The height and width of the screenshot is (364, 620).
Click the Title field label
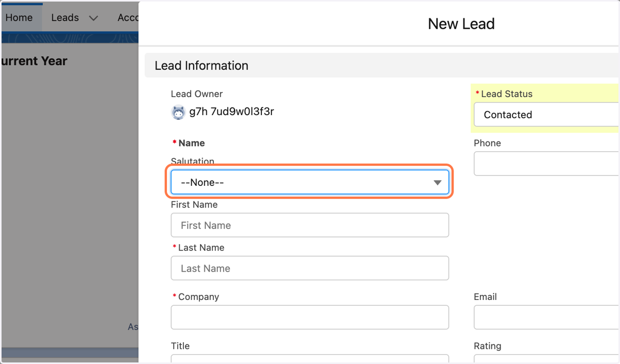click(x=180, y=346)
